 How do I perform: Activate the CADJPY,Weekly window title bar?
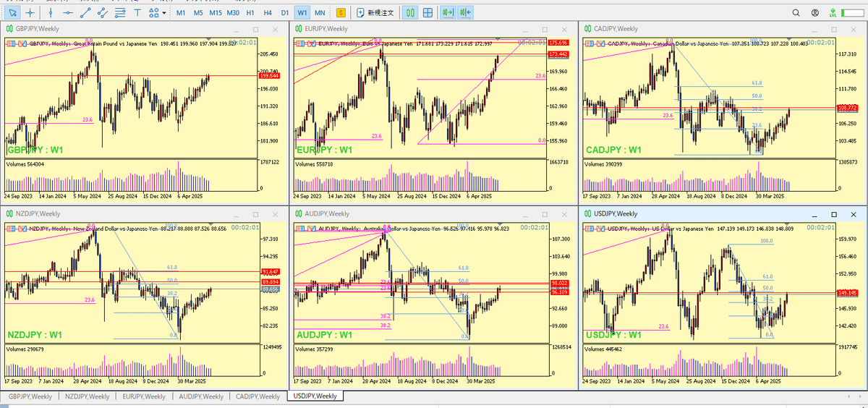point(722,28)
